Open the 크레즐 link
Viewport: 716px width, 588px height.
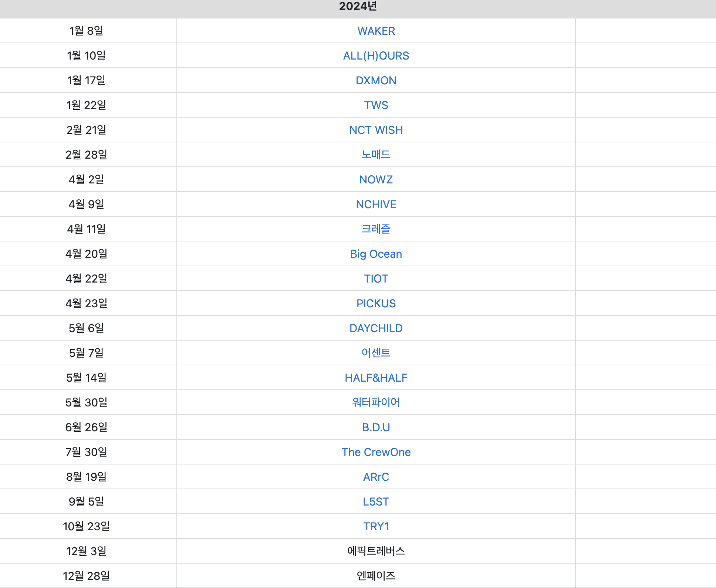pos(376,229)
